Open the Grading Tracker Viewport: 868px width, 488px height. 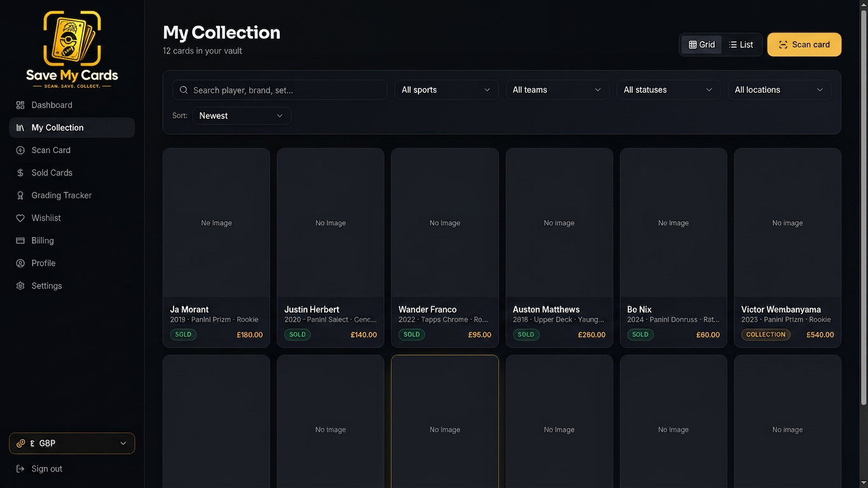coord(72,195)
